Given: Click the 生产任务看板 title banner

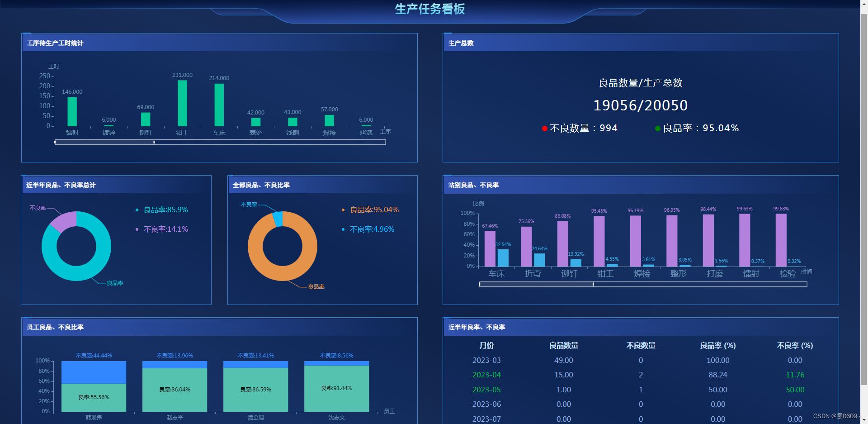Looking at the screenshot, I should [x=430, y=9].
